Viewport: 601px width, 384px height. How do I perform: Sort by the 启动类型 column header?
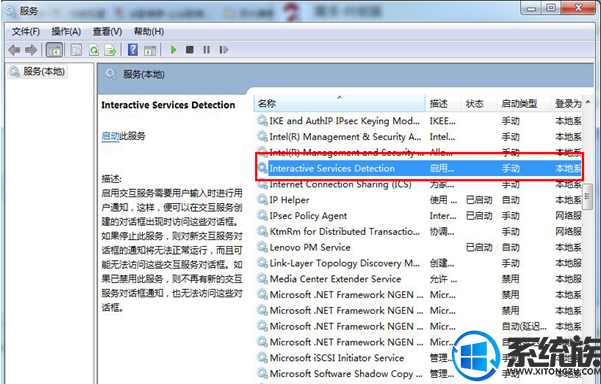(x=524, y=103)
